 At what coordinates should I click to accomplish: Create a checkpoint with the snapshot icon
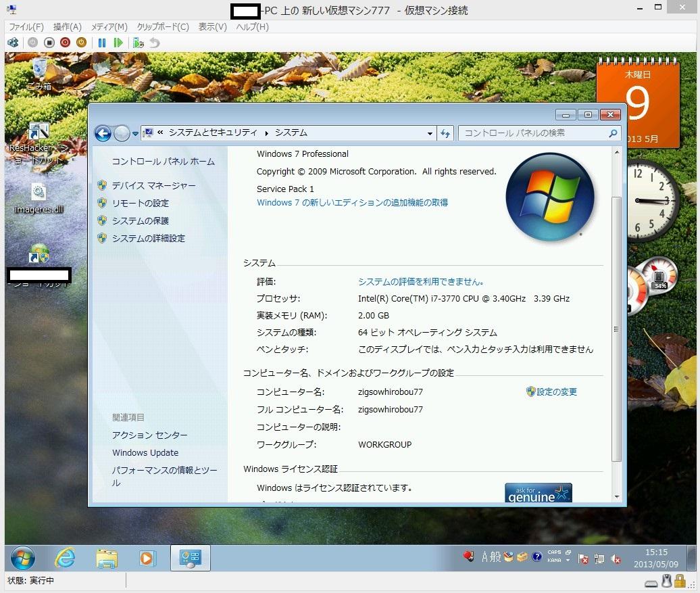click(x=139, y=43)
